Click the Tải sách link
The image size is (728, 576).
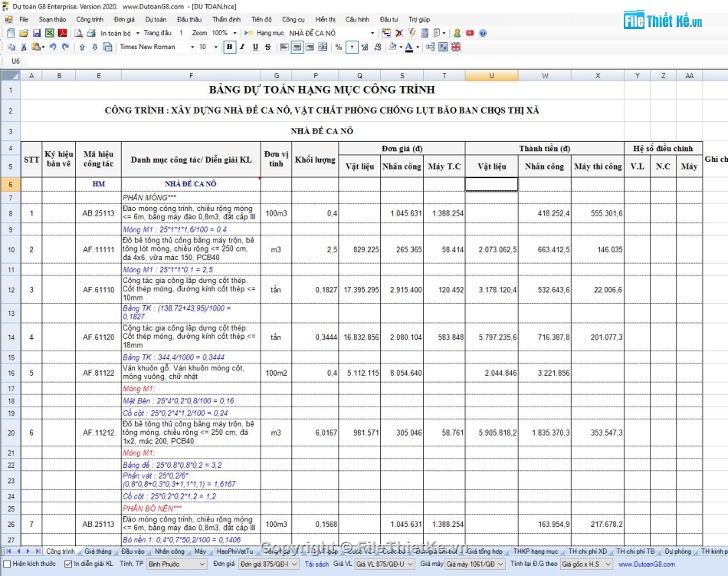point(316,564)
